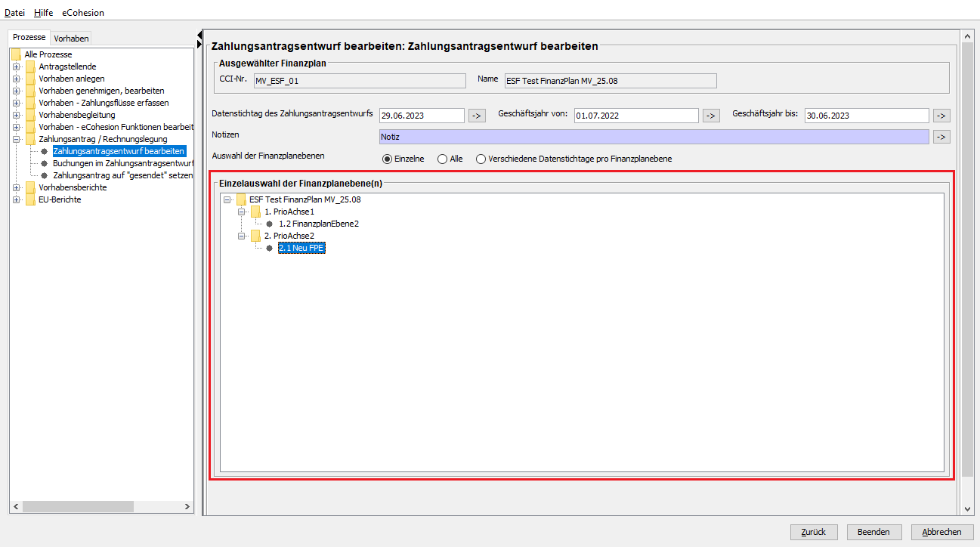This screenshot has width=980, height=547.
Task: Click the Zurück button
Action: click(x=814, y=532)
